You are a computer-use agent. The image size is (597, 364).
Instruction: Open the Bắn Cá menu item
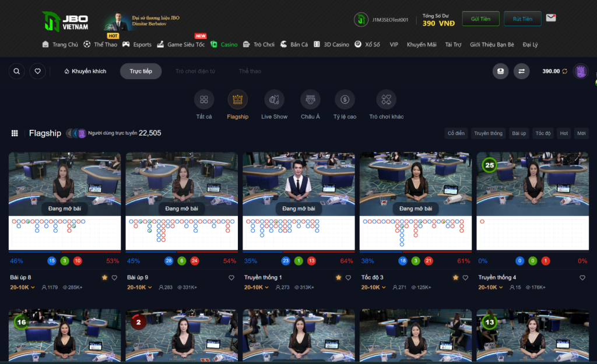294,44
